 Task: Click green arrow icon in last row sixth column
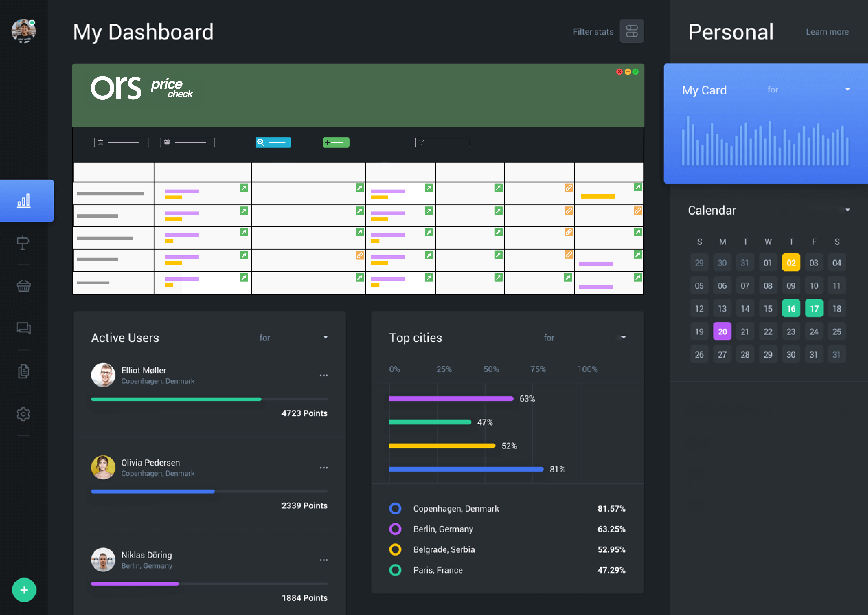pyautogui.click(x=568, y=278)
